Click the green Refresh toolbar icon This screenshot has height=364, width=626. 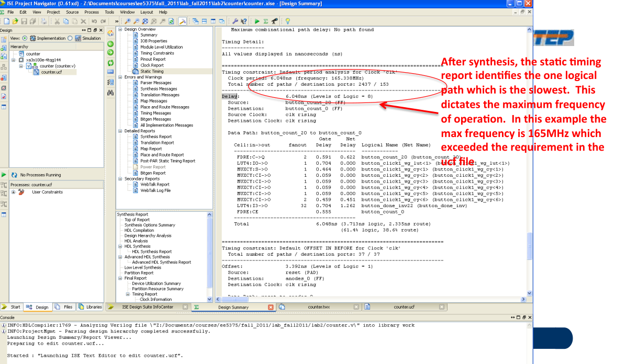coord(171,21)
